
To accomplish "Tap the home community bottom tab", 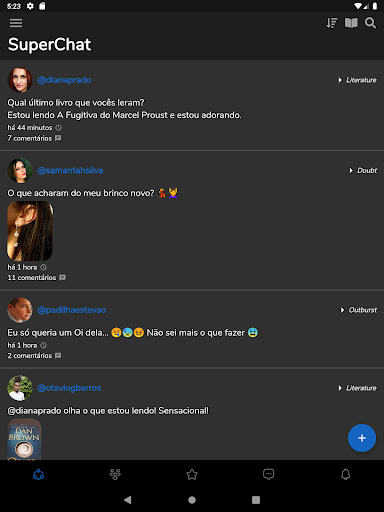I will pyautogui.click(x=38, y=474).
